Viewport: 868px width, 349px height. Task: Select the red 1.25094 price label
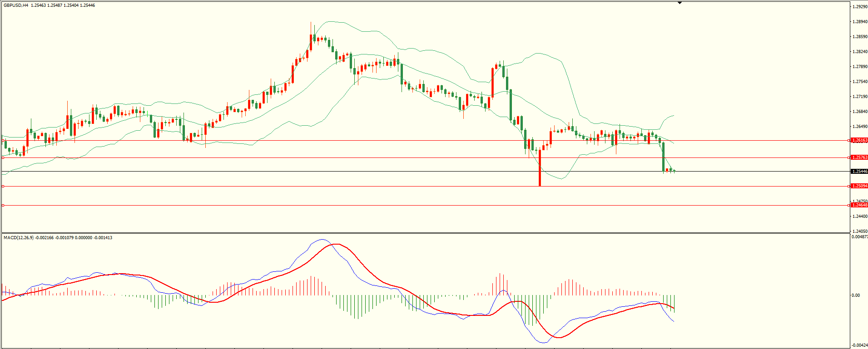tap(859, 186)
